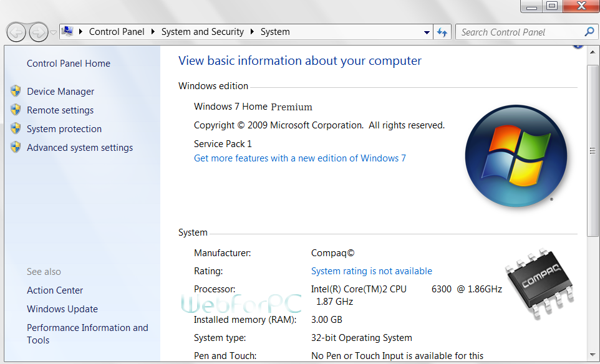This screenshot has height=364, width=600.
Task: Select the System breadcrumb item
Action: [275, 32]
